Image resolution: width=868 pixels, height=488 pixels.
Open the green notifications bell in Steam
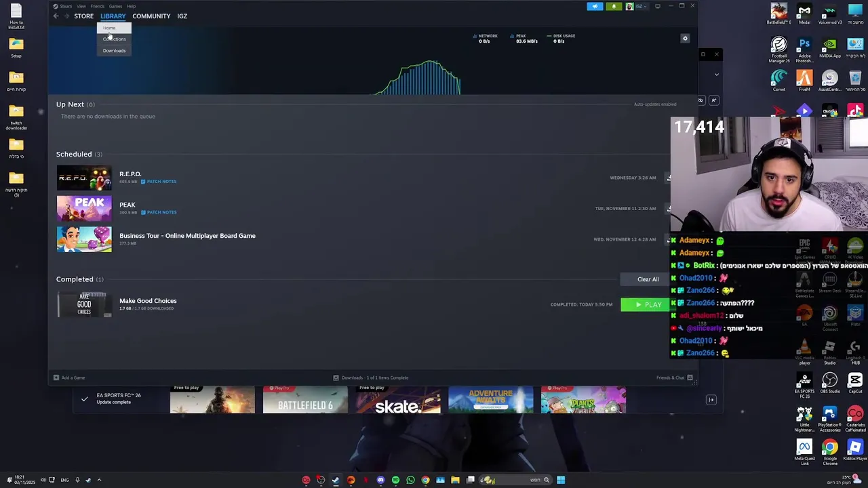614,6
